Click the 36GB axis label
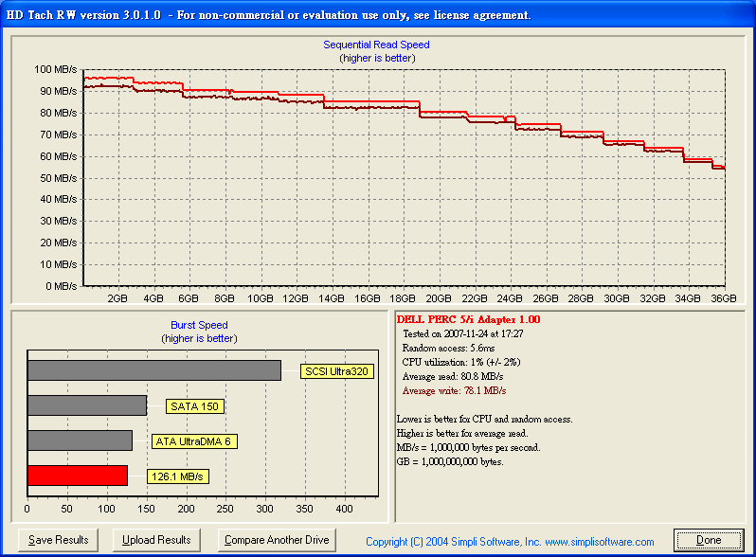This screenshot has width=756, height=557. pyautogui.click(x=724, y=298)
